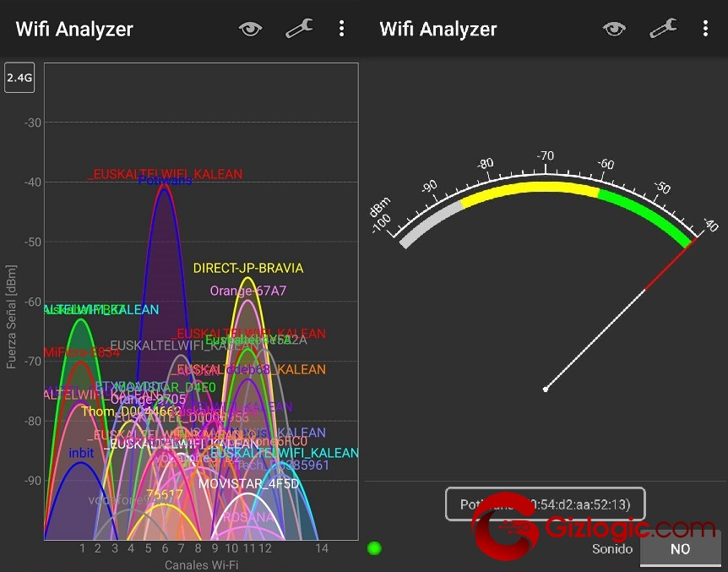Open three-dot overflow menu on channel graph screen
This screenshot has height=572, width=728.
tap(342, 29)
